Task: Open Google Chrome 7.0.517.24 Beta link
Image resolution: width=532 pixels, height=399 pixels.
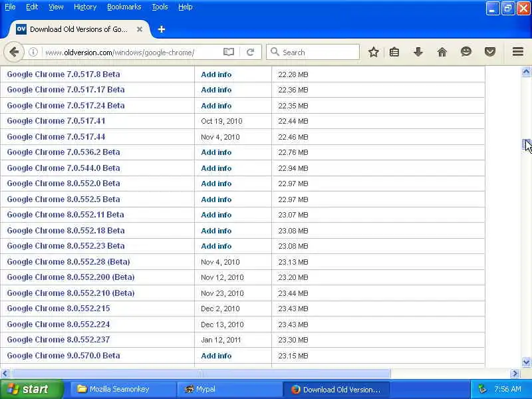Action: pyautogui.click(x=66, y=106)
